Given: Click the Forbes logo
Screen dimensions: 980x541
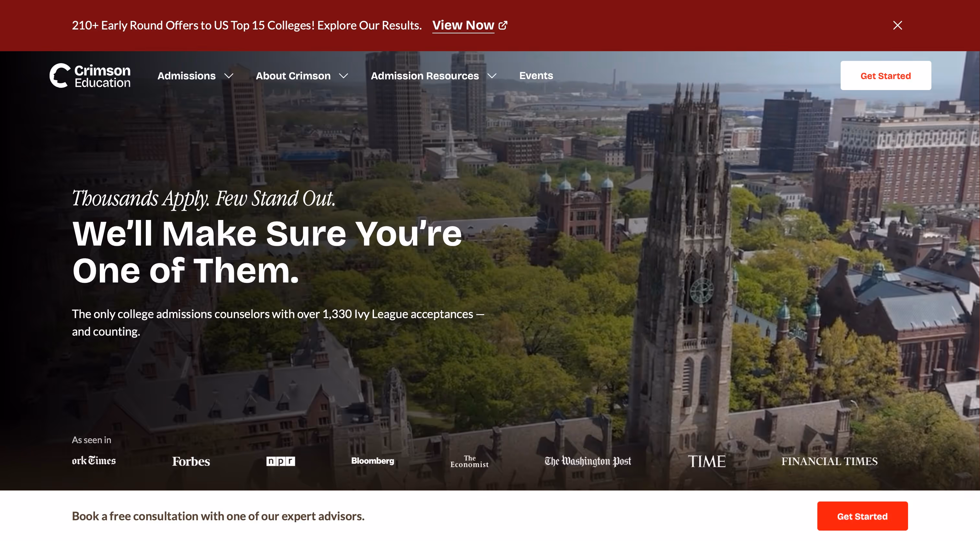Looking at the screenshot, I should 191,461.
